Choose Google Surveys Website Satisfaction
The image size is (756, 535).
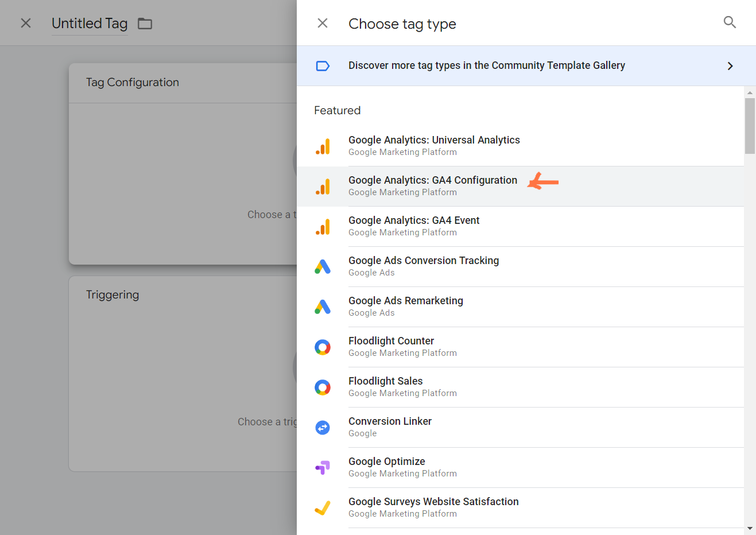[x=520, y=508]
